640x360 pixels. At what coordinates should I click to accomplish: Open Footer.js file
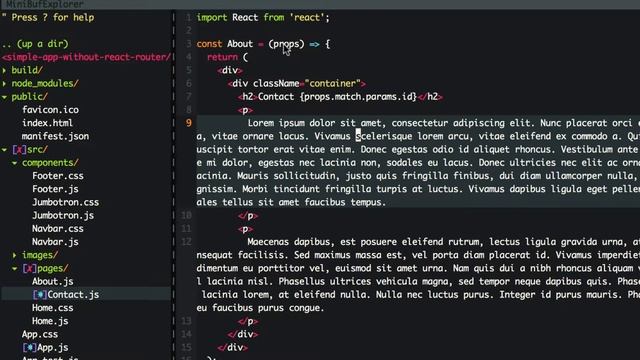(x=55, y=189)
